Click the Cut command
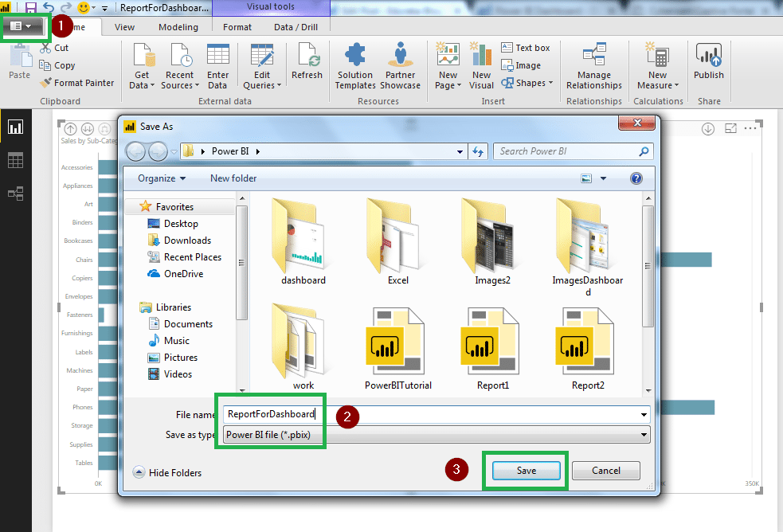The width and height of the screenshot is (783, 532). [54, 48]
